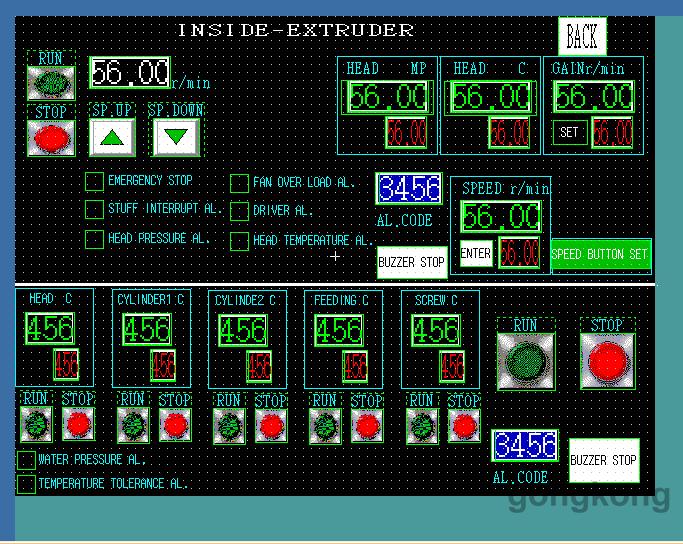Toggle the EMERGENCY STOP indicator box
This screenshot has width=683, height=544.
click(x=93, y=181)
